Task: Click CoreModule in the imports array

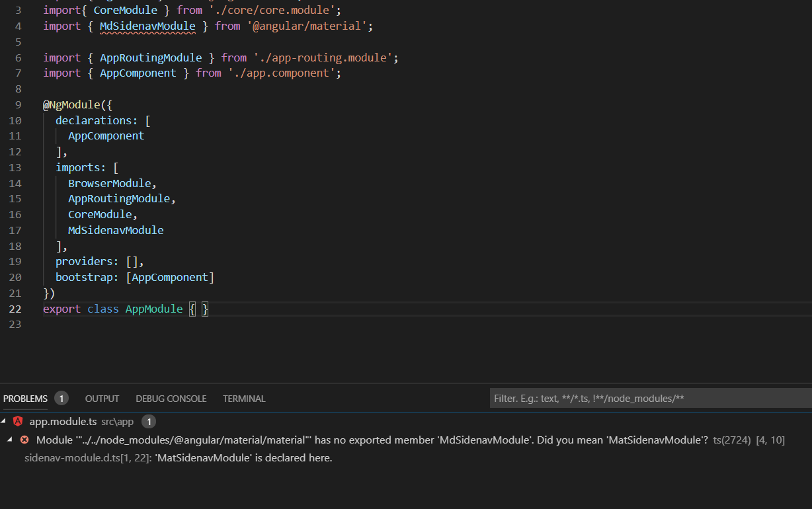Action: click(100, 214)
